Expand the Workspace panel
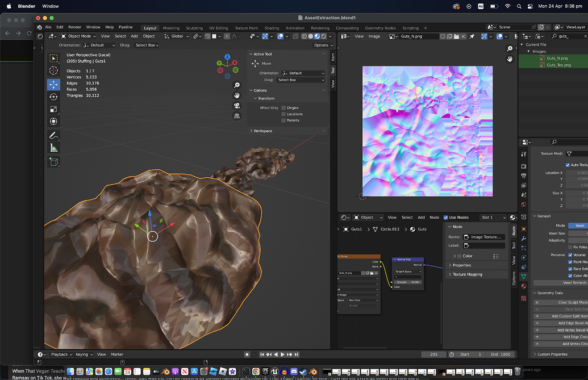Screen dimensions: 588x380 click(x=262, y=131)
